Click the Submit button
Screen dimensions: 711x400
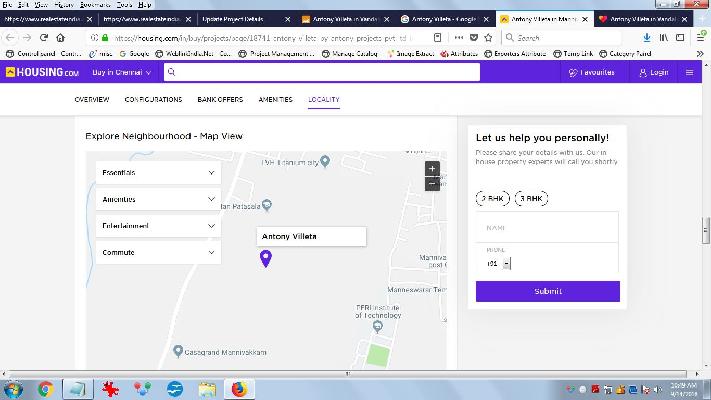click(x=548, y=291)
